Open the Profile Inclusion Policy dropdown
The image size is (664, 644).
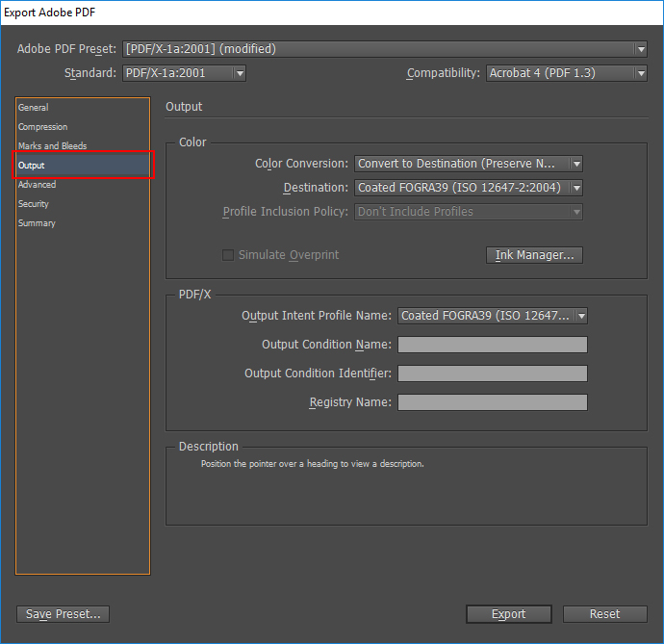pos(469,212)
